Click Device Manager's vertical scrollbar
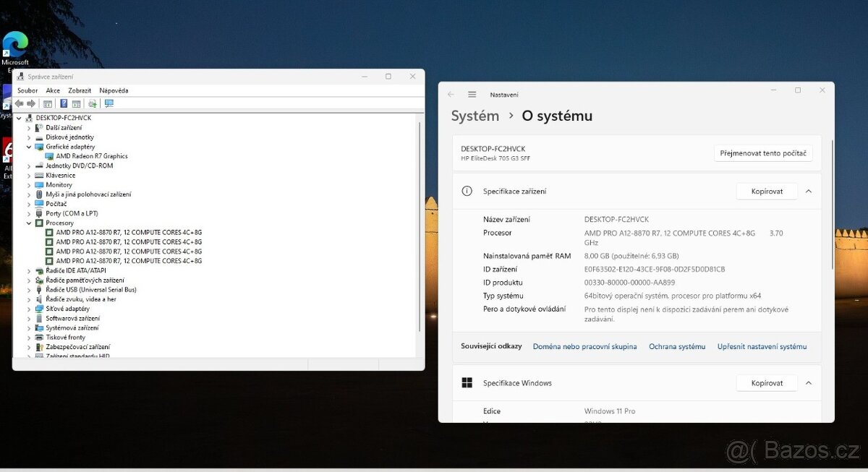The image size is (868, 472). (420, 226)
